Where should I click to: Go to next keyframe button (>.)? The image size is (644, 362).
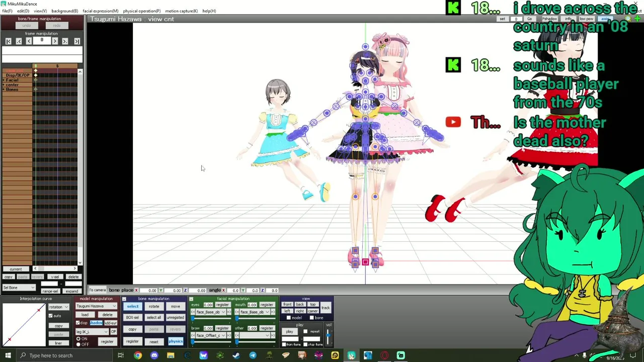65,41
